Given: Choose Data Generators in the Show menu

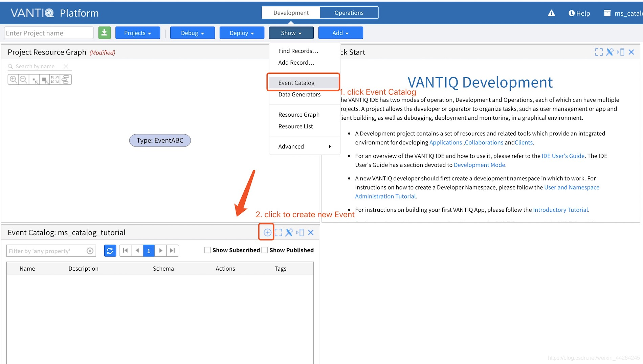Looking at the screenshot, I should click(305, 94).
